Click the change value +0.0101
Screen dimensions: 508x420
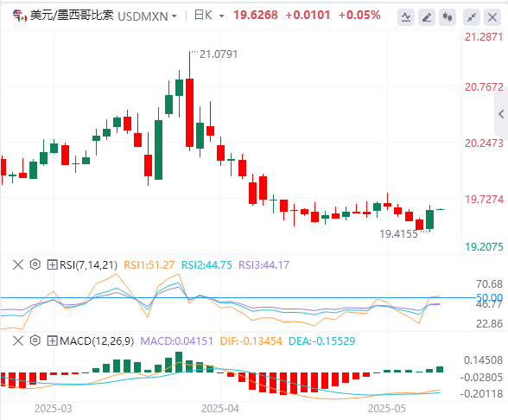click(x=308, y=15)
